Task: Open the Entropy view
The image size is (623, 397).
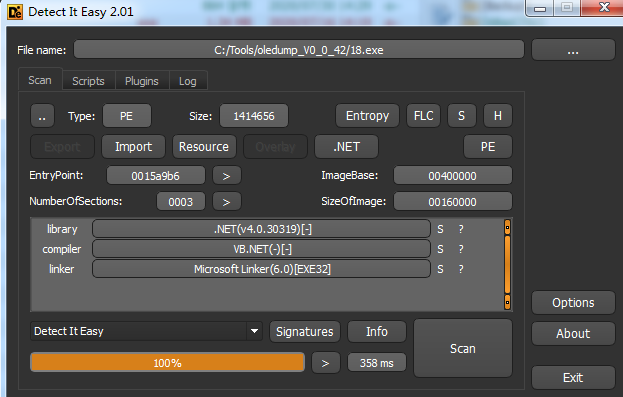Action: [x=367, y=116]
